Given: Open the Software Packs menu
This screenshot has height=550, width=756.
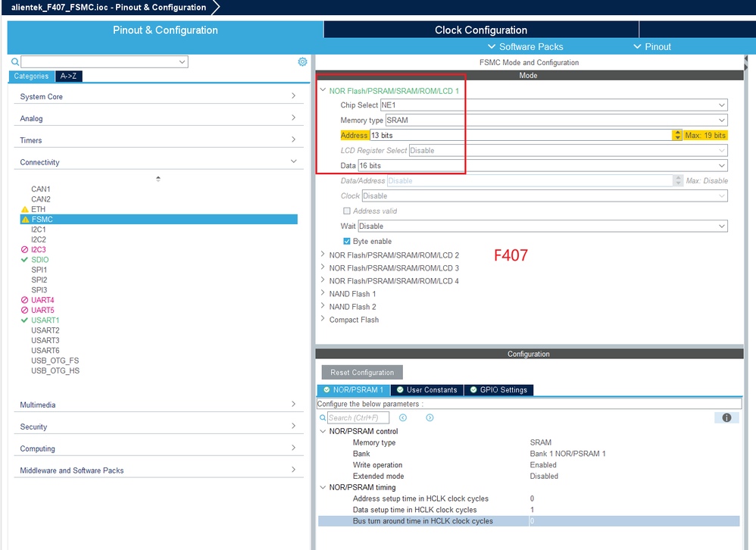Looking at the screenshot, I should [x=526, y=47].
